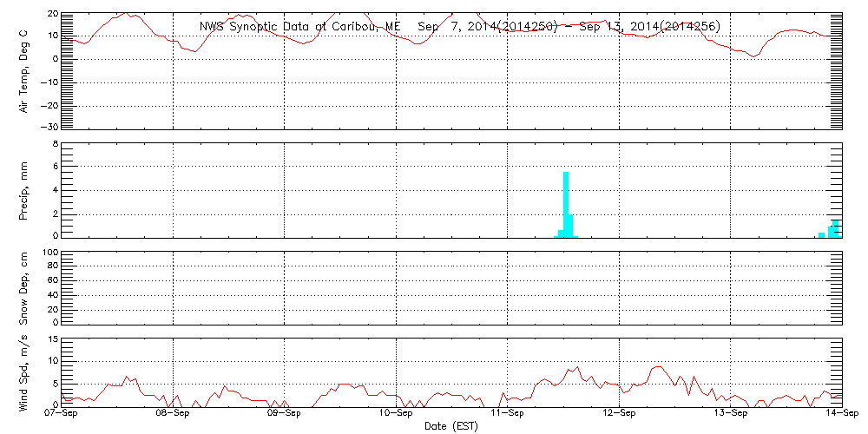Click the "11-Sep" date tick label

pyautogui.click(x=507, y=415)
